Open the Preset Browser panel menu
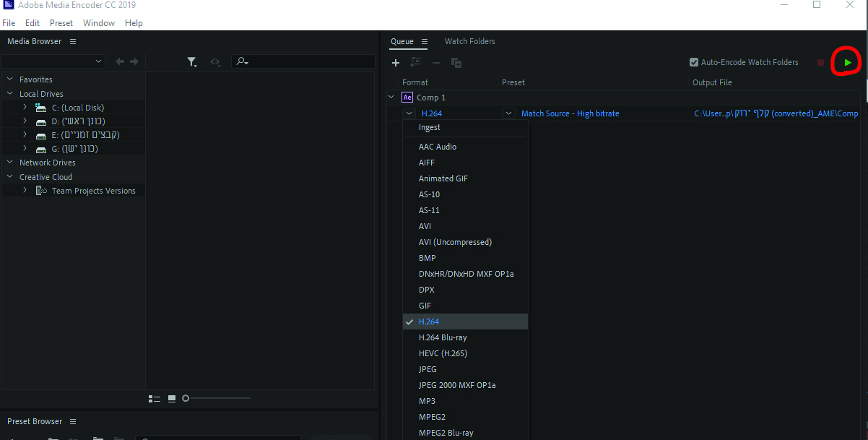Image resolution: width=868 pixels, height=440 pixels. tap(73, 421)
